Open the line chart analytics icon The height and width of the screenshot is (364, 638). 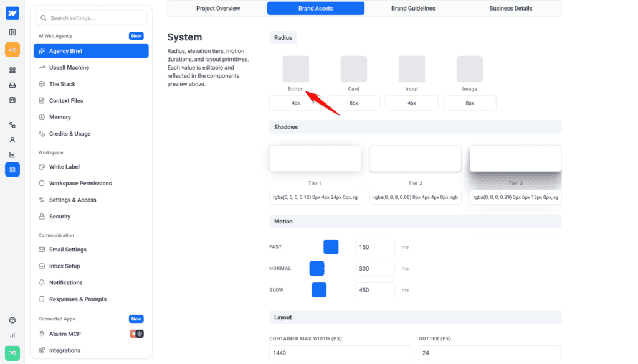(12, 155)
